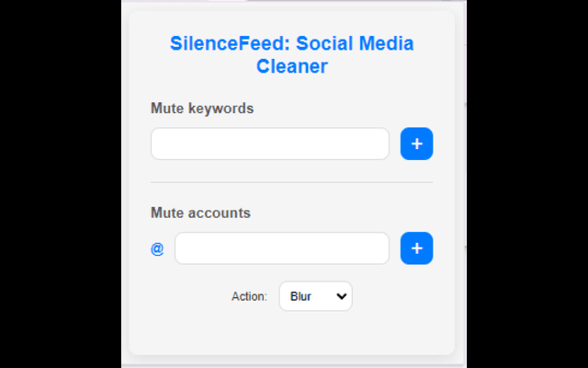Click the left end of the keywords text box
The image size is (588, 368).
tap(163, 144)
